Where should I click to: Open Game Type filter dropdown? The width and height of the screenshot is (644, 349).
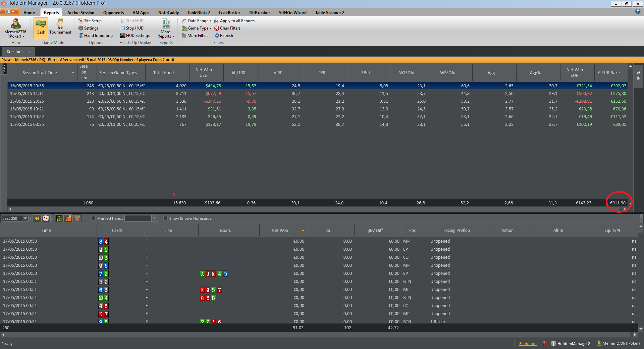[197, 28]
